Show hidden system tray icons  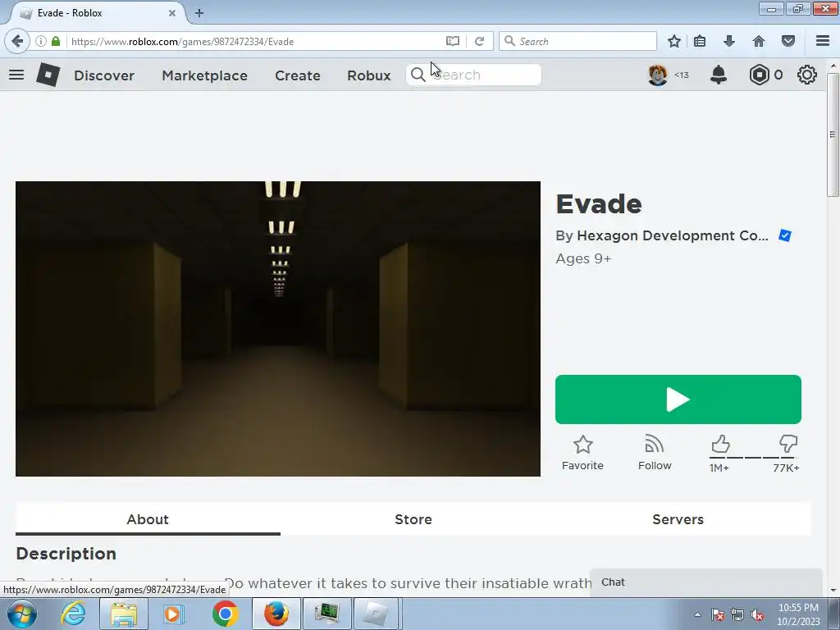click(697, 615)
